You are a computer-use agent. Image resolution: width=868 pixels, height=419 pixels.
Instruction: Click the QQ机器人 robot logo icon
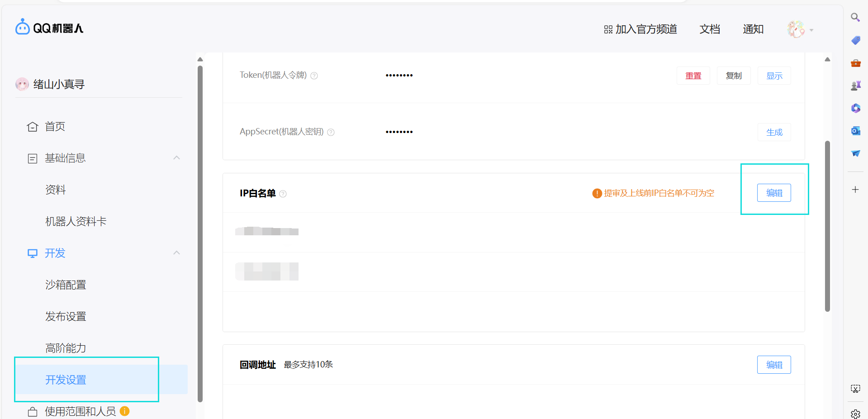[22, 27]
